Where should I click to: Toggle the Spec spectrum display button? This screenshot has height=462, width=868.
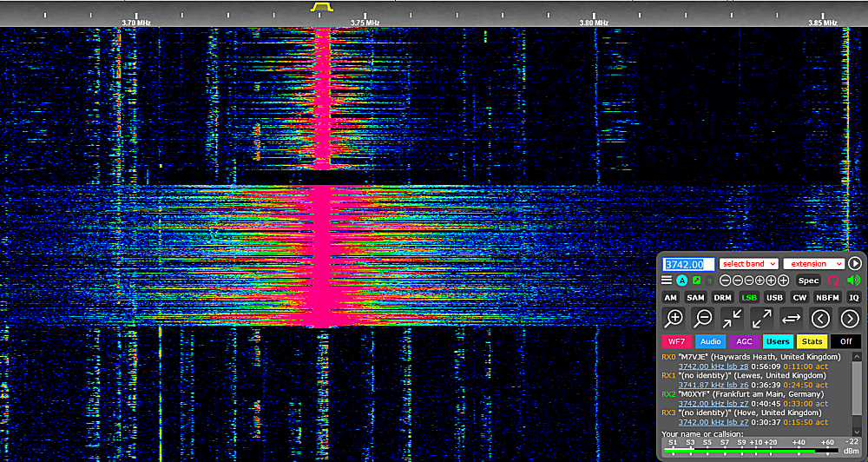808,280
